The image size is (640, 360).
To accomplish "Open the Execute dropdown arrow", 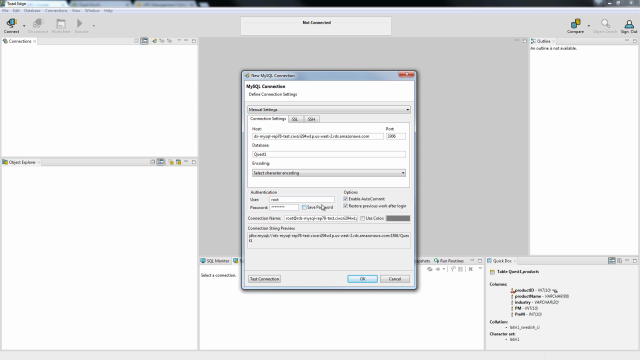I will pyautogui.click(x=93, y=26).
